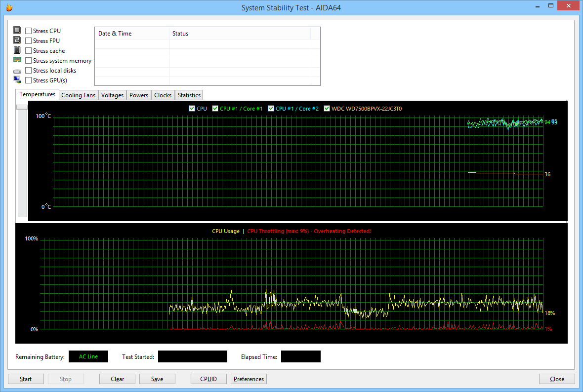
Task: Click the 18% CPU usage value
Action: pyautogui.click(x=550, y=313)
